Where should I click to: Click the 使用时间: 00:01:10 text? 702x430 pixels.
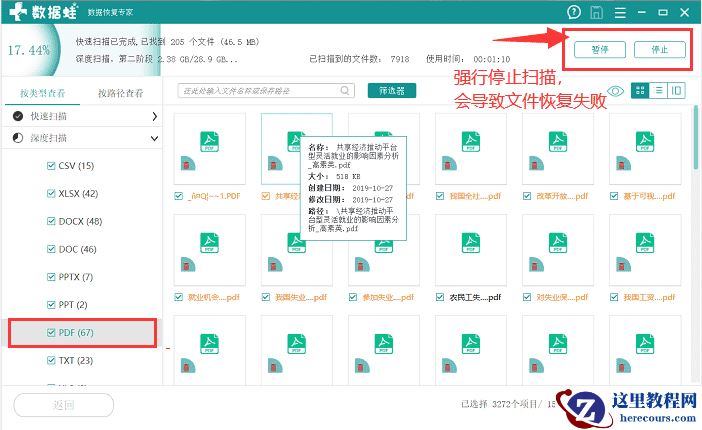click(468, 59)
